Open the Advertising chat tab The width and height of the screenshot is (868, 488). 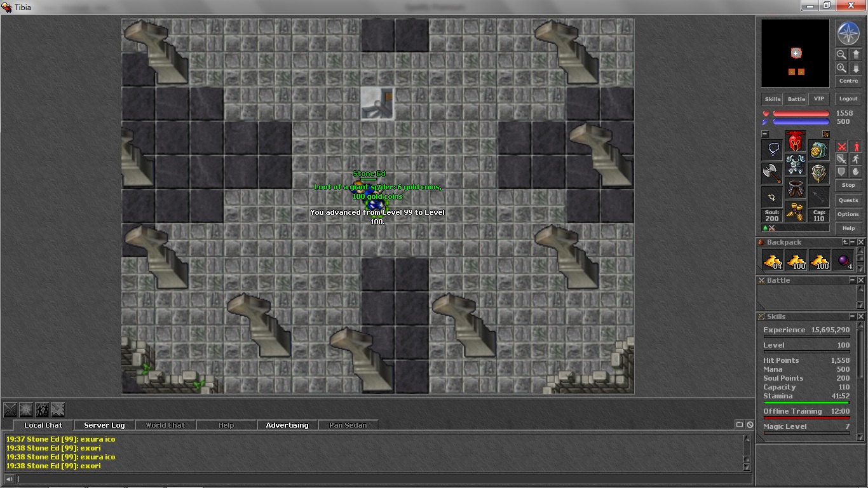287,425
